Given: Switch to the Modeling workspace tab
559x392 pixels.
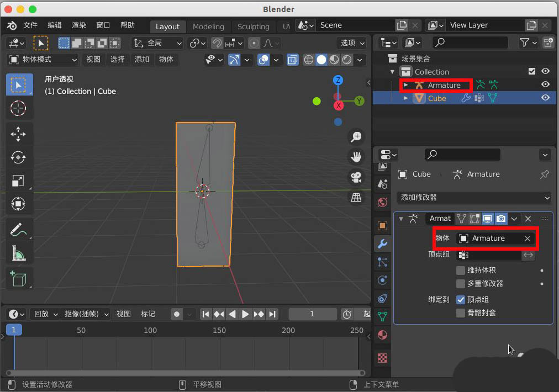Looking at the screenshot, I should pyautogui.click(x=208, y=27).
